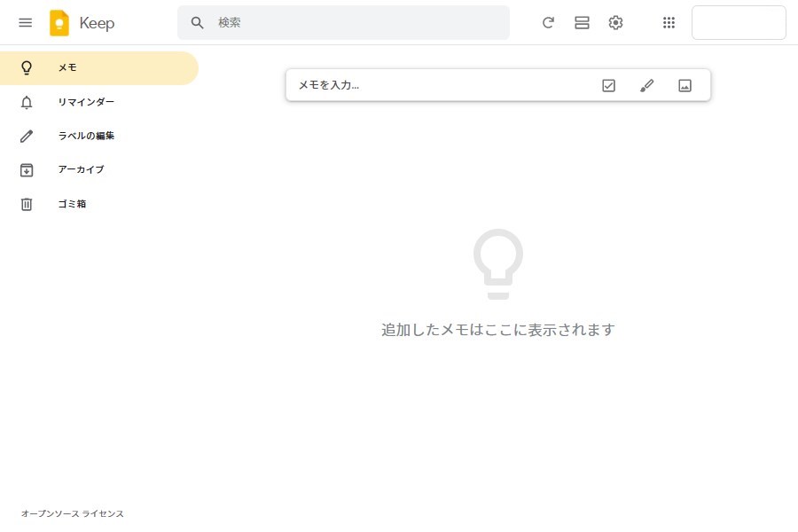
Task: Open ゴミ箱 trash folder
Action: point(72,204)
